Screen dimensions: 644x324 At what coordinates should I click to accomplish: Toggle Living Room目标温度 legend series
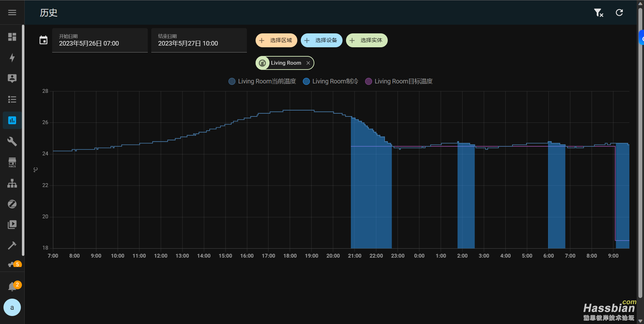(399, 81)
